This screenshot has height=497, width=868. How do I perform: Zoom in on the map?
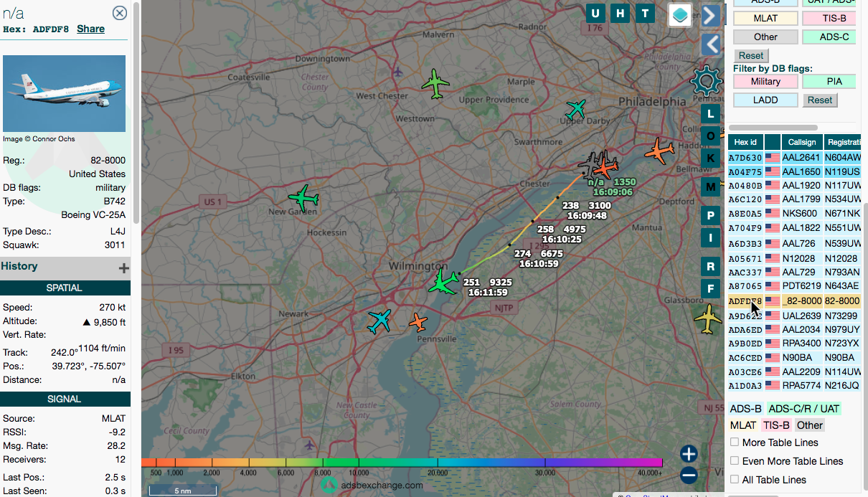[x=689, y=453]
